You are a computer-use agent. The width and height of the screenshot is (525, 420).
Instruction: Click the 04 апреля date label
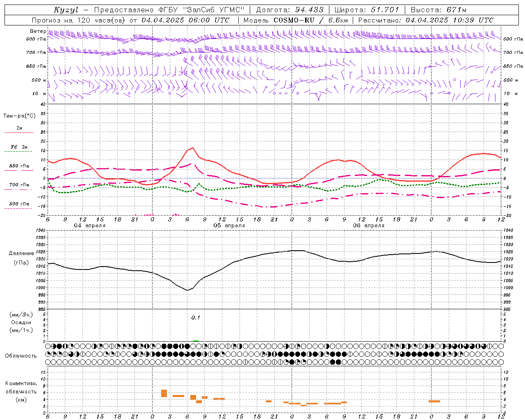click(x=90, y=226)
